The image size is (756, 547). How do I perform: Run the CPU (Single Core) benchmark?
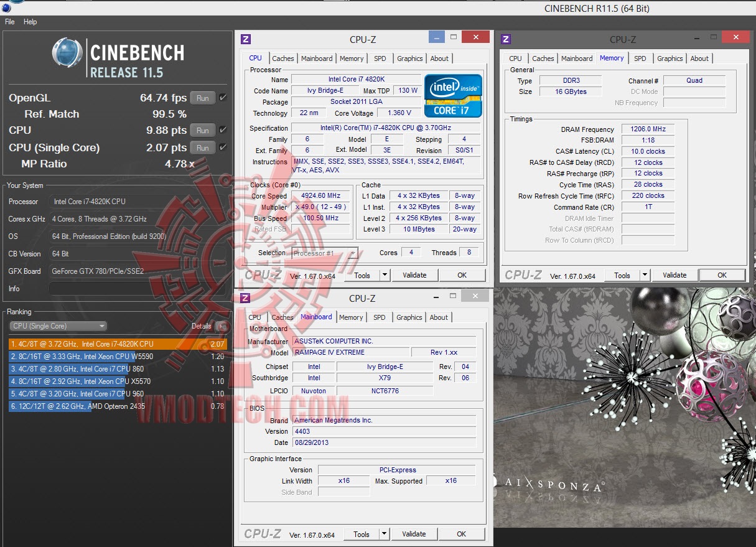203,148
